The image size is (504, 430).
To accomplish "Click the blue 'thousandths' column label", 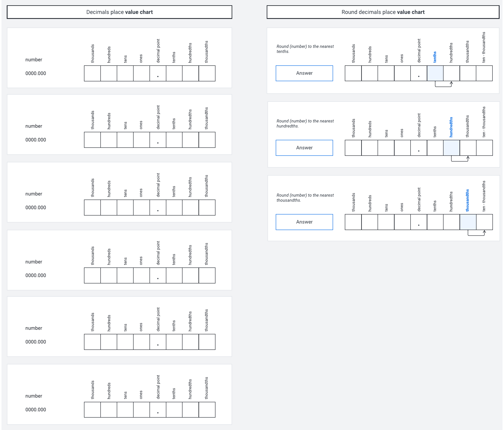I will (x=467, y=200).
